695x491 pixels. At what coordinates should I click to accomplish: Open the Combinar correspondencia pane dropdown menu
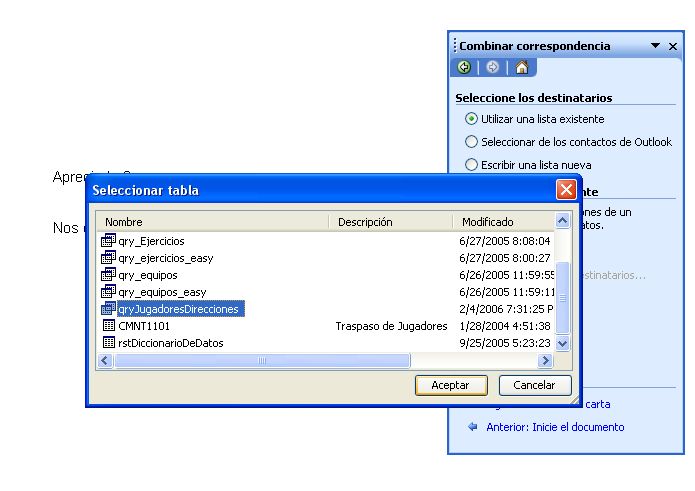coord(655,46)
